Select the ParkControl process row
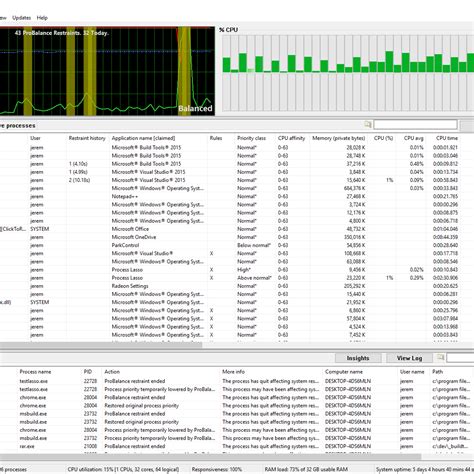 (x=230, y=245)
